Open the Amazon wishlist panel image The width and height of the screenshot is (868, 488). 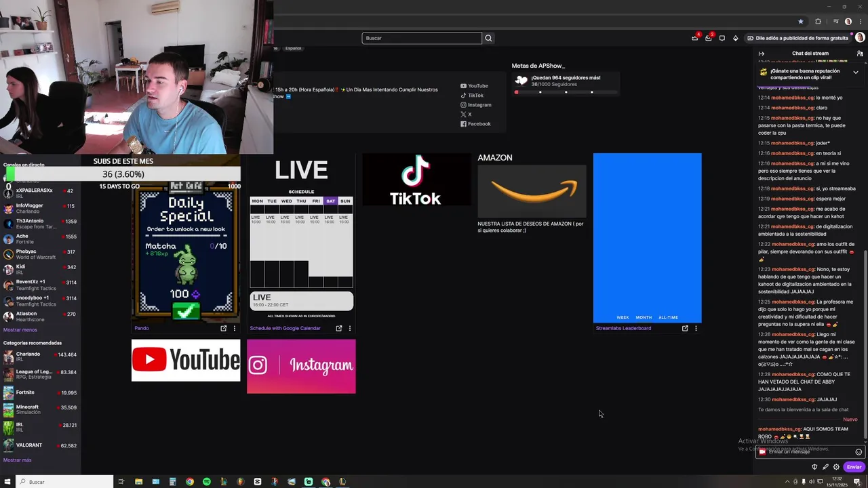(x=532, y=191)
